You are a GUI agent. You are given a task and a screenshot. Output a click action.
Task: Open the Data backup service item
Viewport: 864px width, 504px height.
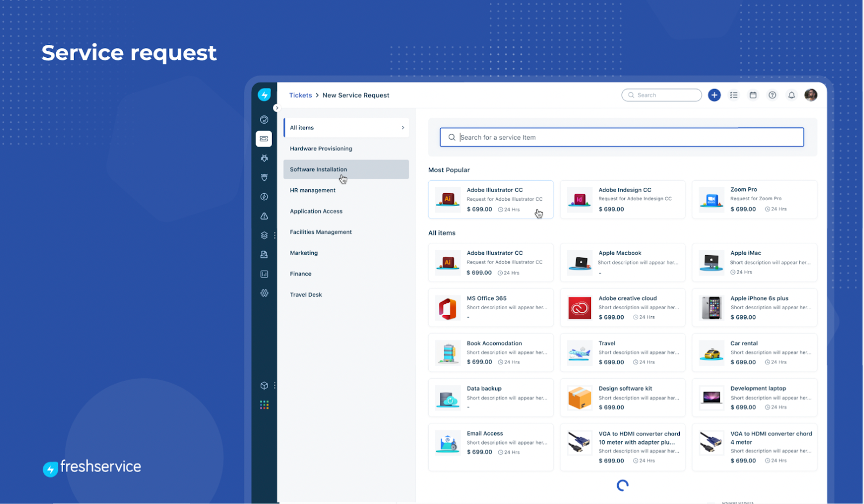(491, 398)
